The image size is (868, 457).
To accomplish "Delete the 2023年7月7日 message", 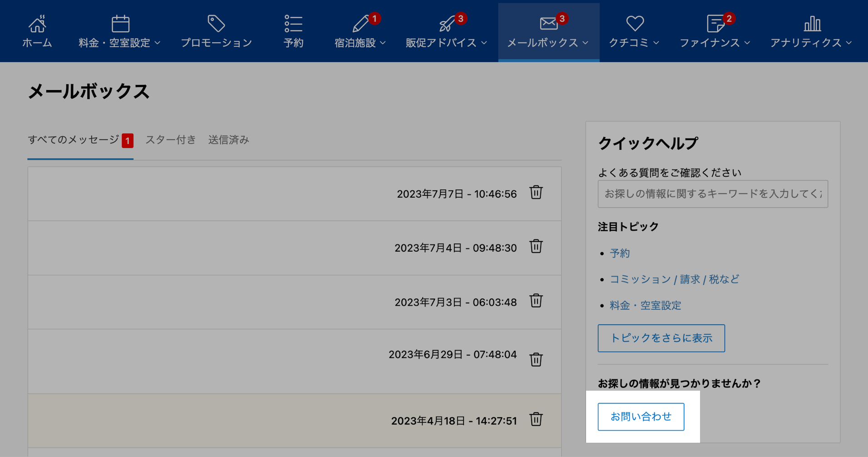I will (536, 193).
